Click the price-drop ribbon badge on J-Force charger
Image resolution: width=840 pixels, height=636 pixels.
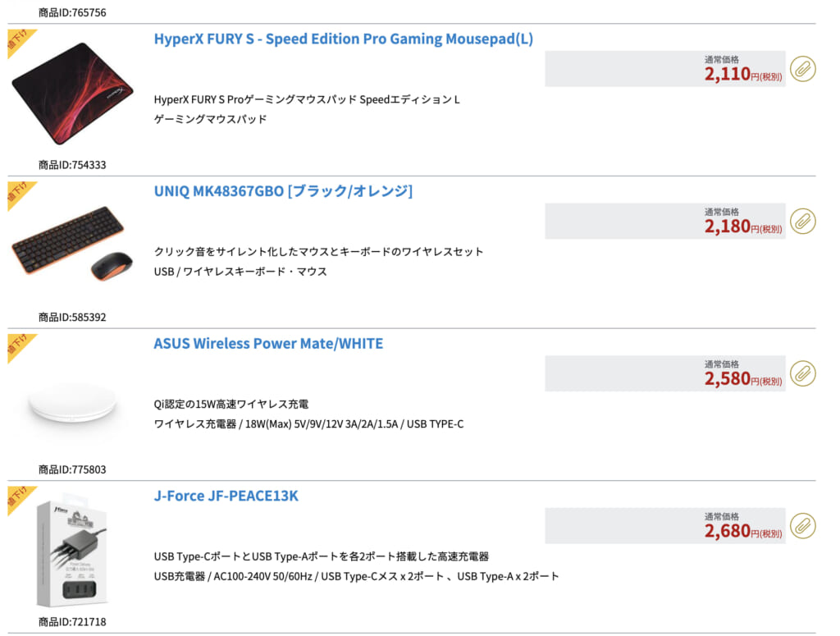click(x=19, y=499)
